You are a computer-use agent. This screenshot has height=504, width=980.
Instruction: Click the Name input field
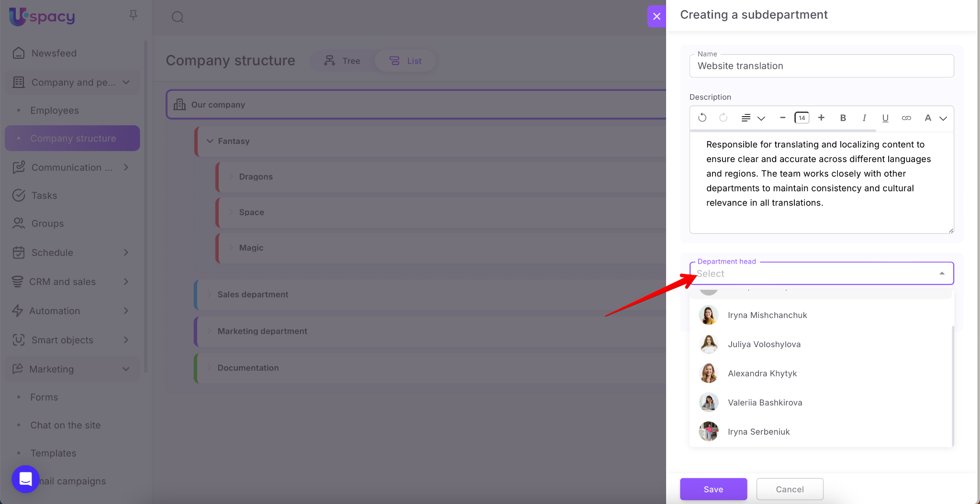[821, 66]
